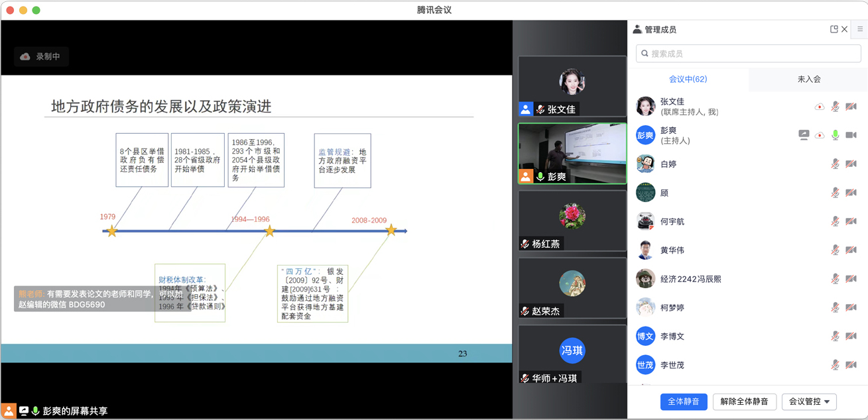Click the 解除全体静音 button
Screen dimensions: 868x420
tap(744, 401)
